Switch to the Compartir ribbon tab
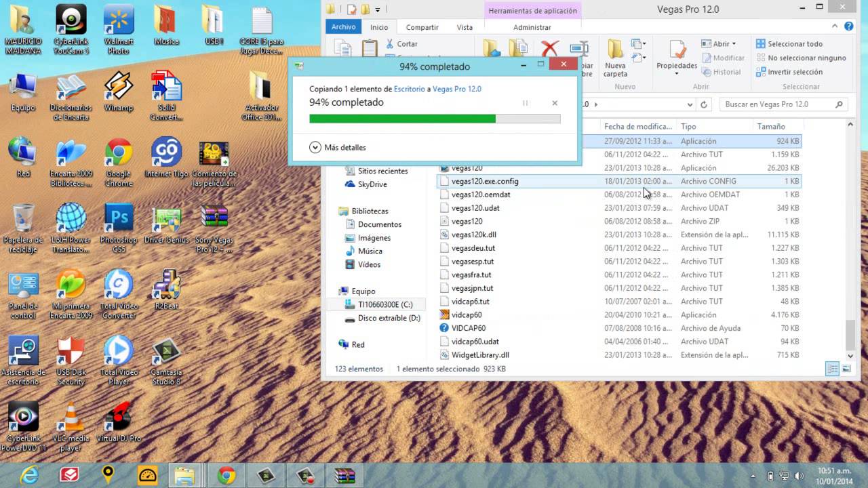 (422, 27)
